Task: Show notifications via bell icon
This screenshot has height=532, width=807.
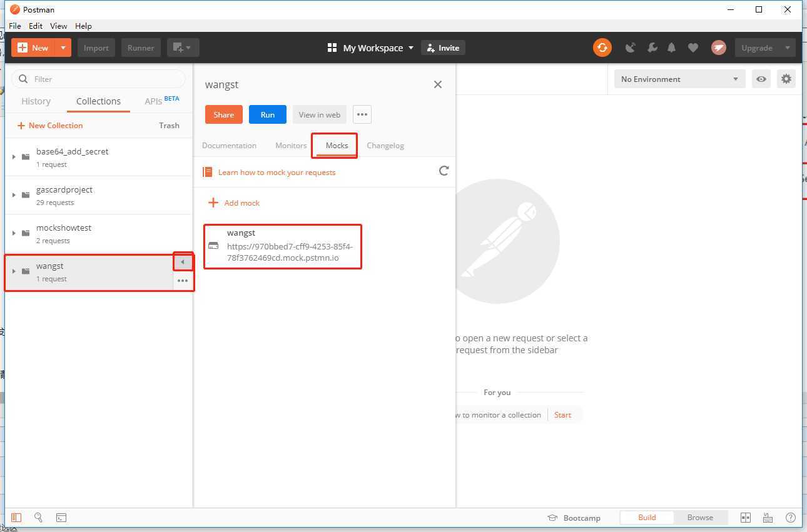Action: coord(672,48)
